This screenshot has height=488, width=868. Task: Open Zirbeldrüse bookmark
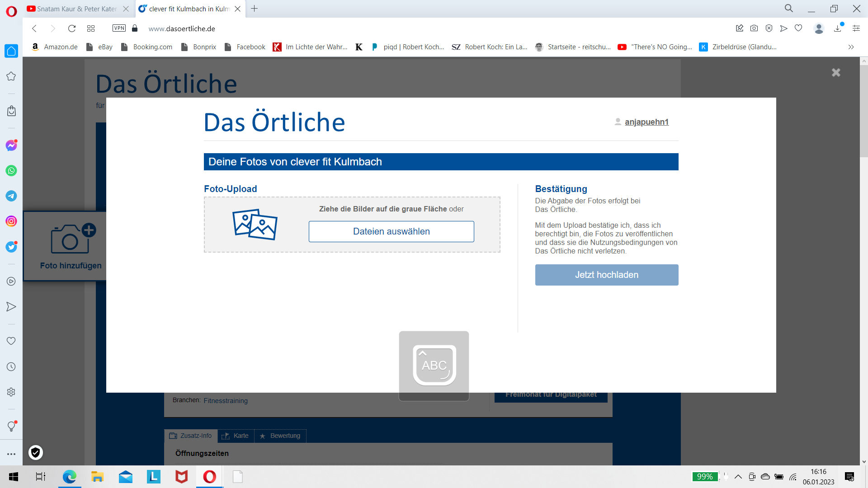click(738, 47)
